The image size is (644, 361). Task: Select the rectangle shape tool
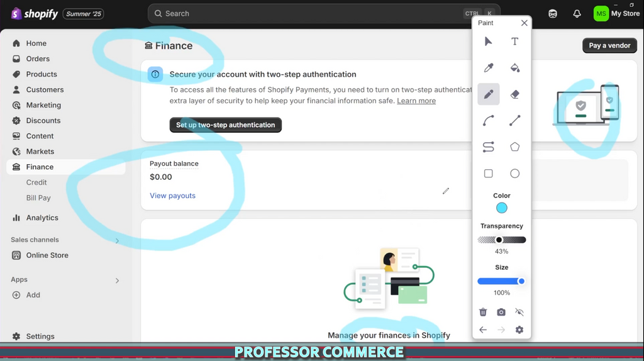(x=488, y=174)
